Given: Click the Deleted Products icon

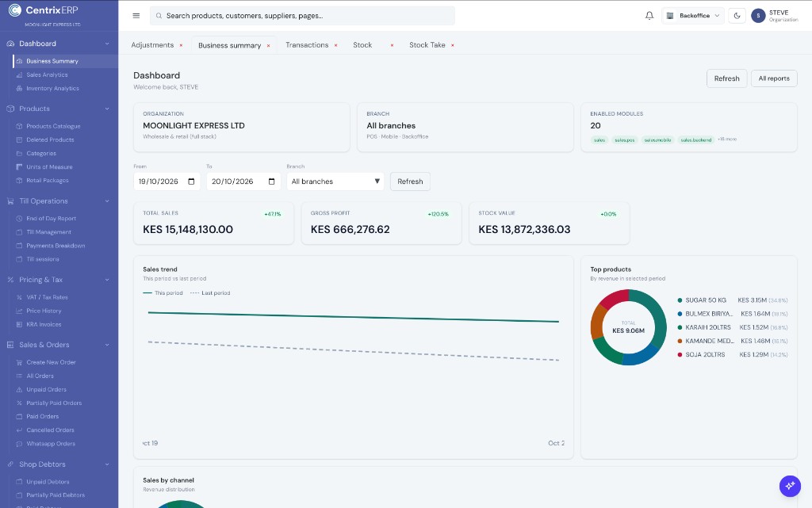Looking at the screenshot, I should 19,139.
